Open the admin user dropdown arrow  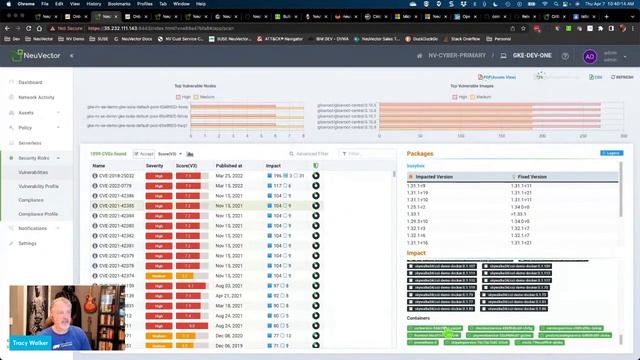625,57
